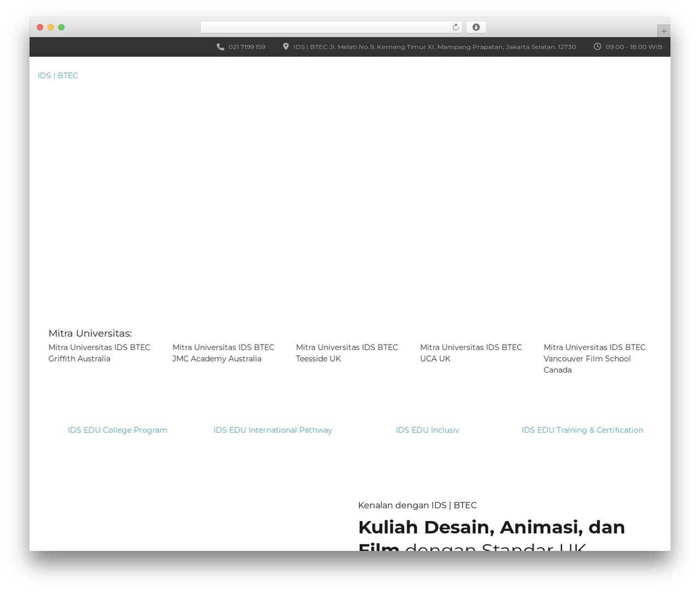700x593 pixels.
Task: Select the JMC Academy Australia partner text
Action: coord(223,353)
